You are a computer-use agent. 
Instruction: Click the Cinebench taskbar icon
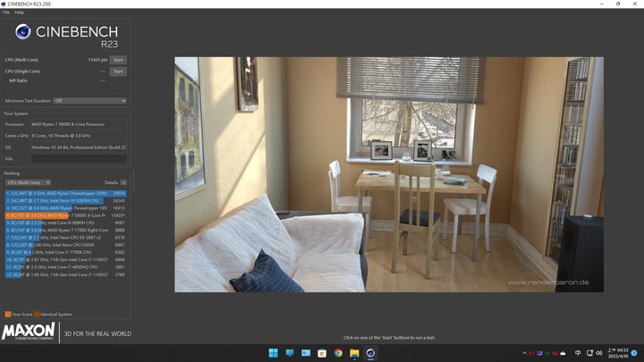(x=370, y=353)
